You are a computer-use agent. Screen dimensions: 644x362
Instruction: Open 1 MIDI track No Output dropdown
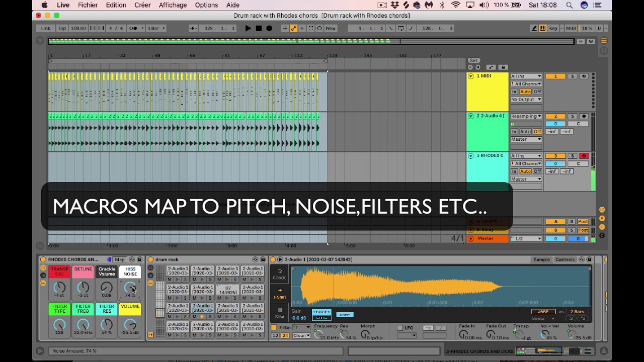[526, 100]
